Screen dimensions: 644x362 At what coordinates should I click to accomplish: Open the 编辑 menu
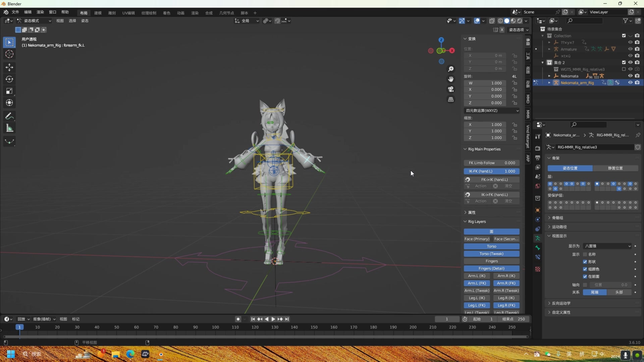click(28, 12)
